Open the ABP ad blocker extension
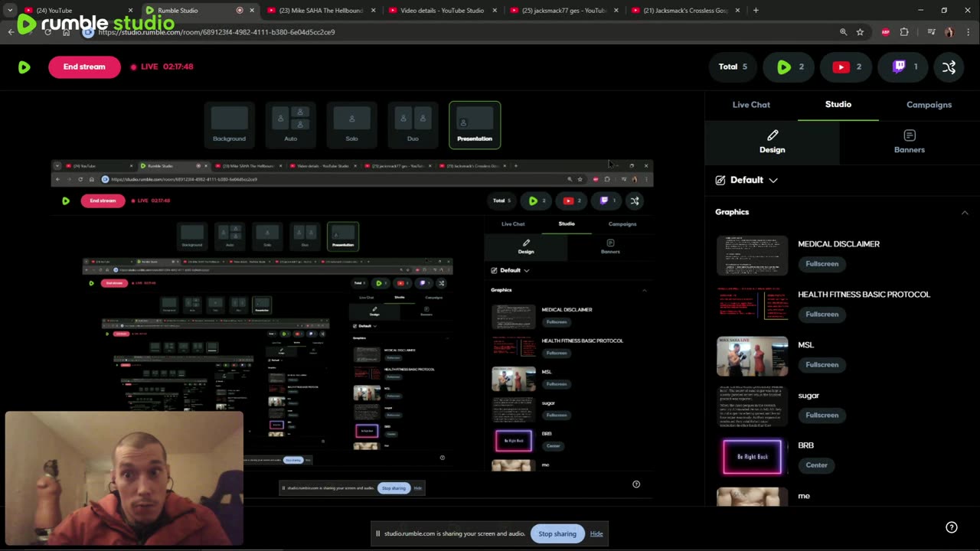Viewport: 980px width, 551px height. [x=886, y=32]
